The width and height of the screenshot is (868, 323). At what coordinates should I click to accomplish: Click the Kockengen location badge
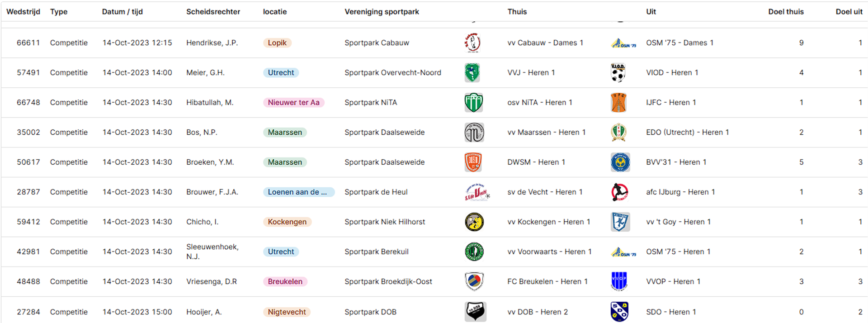[x=287, y=222]
